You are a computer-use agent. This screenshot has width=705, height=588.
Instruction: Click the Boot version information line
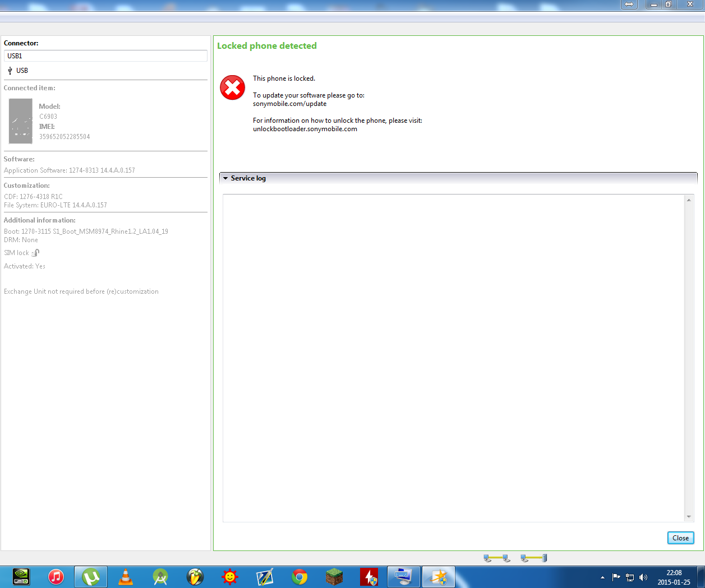[x=86, y=232]
